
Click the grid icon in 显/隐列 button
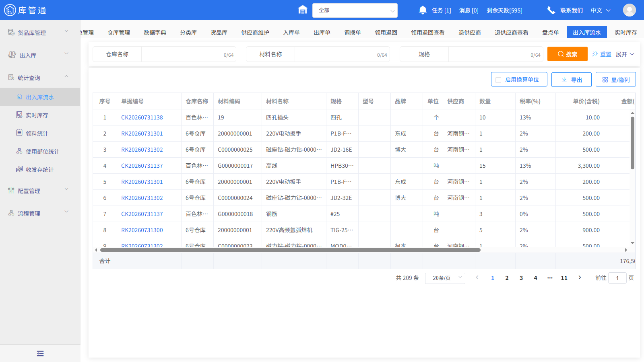[x=605, y=80]
